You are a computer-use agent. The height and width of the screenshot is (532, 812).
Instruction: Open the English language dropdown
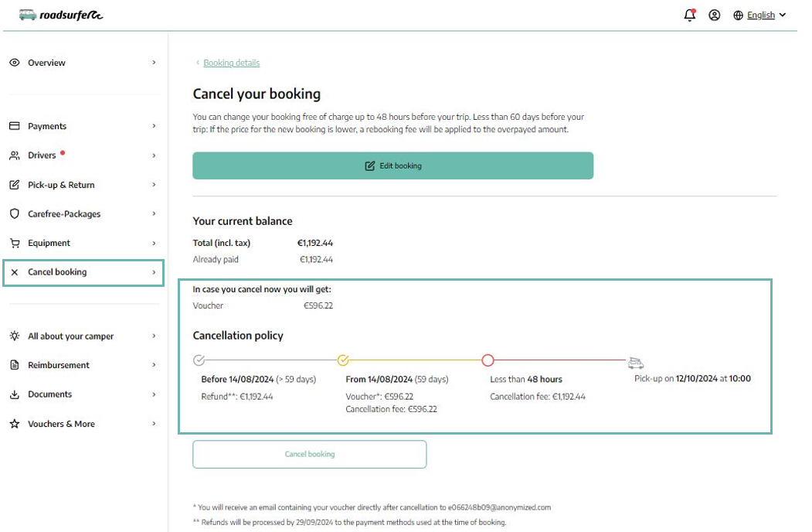point(766,15)
